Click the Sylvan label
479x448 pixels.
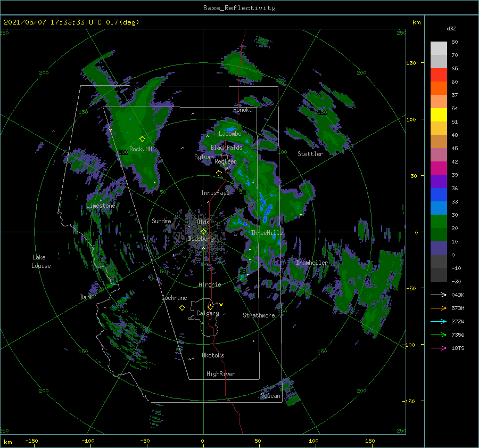coord(204,157)
